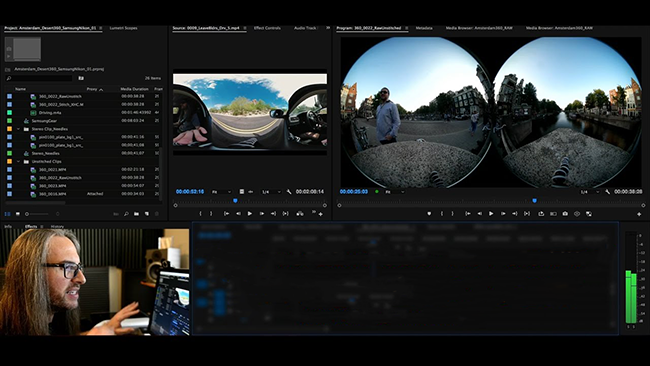Click Project panel search field
This screenshot has height=366, width=650.
tap(39, 78)
